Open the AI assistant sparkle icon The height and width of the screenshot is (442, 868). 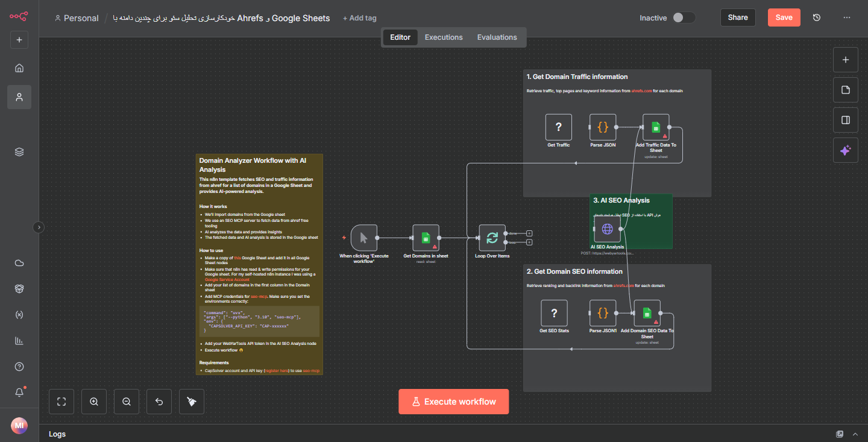[845, 150]
